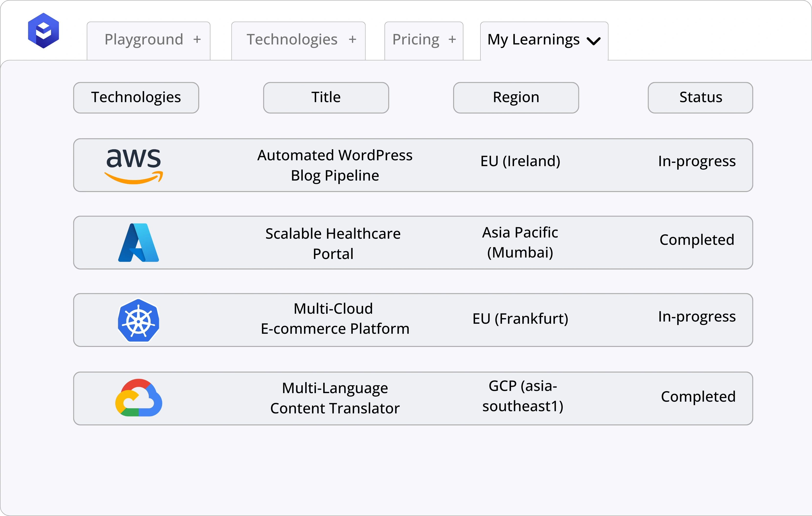Switch to the Pricing tab
The image size is (812, 516).
416,40
